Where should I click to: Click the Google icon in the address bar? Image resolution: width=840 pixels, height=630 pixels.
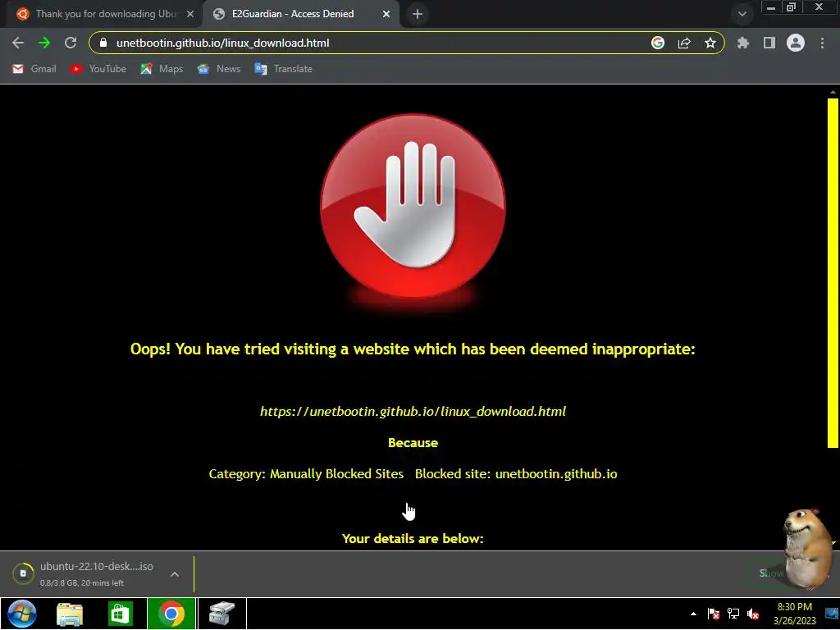click(658, 43)
